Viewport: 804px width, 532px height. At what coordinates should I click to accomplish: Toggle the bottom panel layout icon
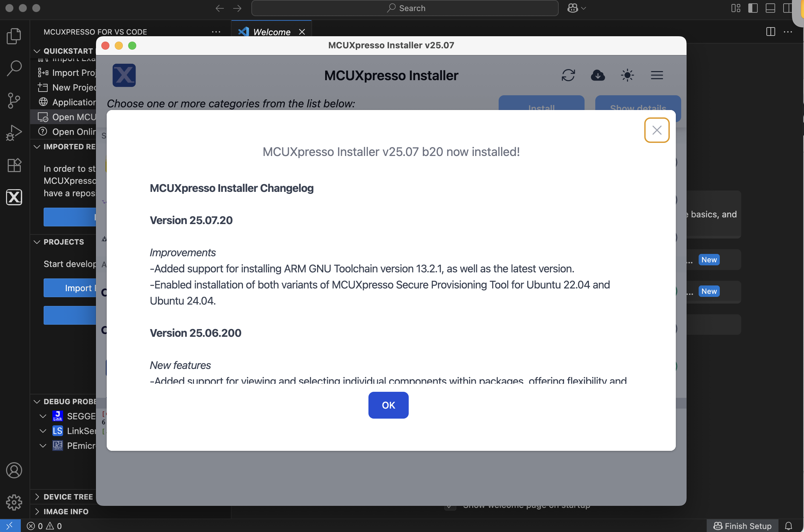pos(770,8)
